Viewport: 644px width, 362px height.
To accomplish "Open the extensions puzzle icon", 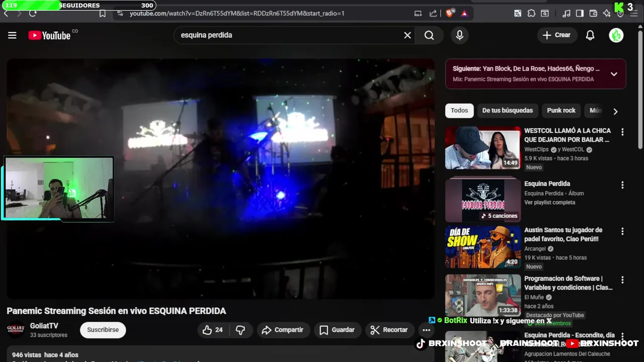I will (531, 14).
